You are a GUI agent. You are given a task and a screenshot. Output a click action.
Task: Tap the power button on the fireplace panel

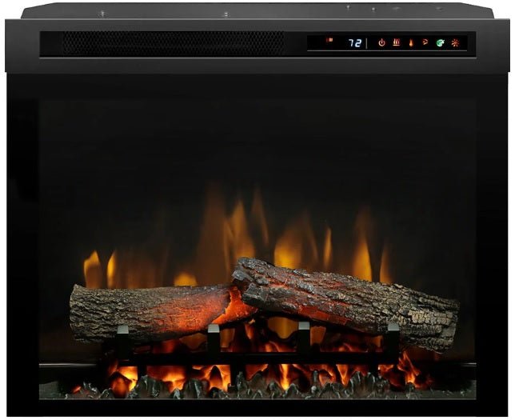pyautogui.click(x=381, y=42)
